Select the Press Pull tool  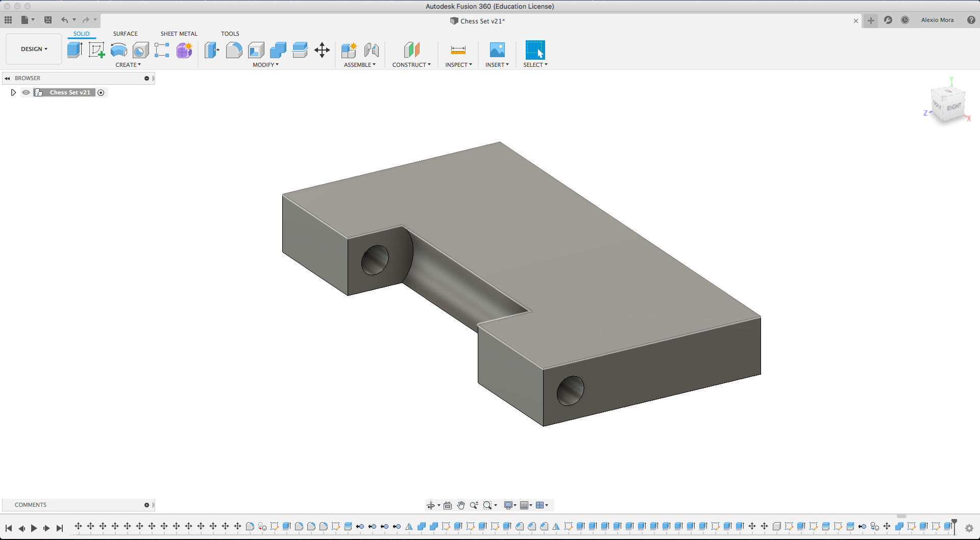[x=212, y=50]
